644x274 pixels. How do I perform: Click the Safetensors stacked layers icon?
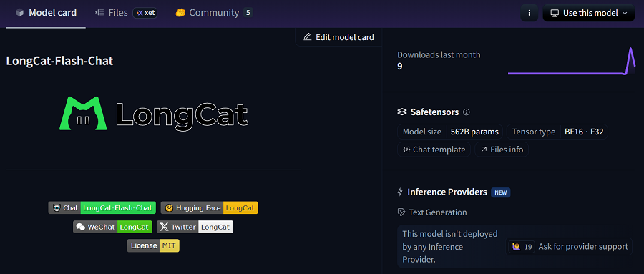click(x=401, y=112)
